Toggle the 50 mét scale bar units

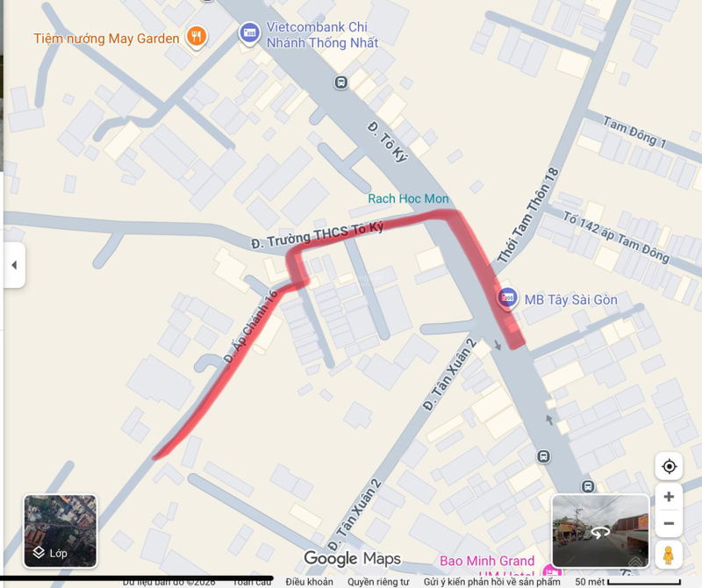click(x=627, y=581)
